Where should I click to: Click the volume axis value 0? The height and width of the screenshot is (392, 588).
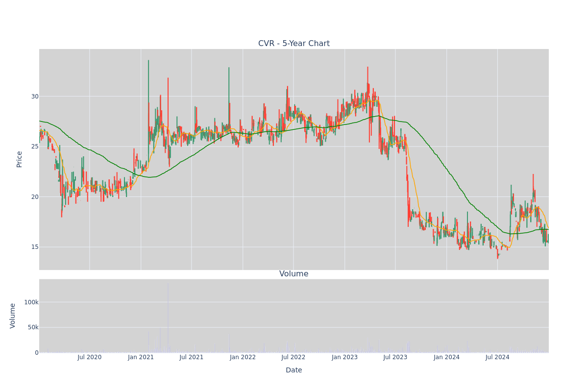[37, 353]
